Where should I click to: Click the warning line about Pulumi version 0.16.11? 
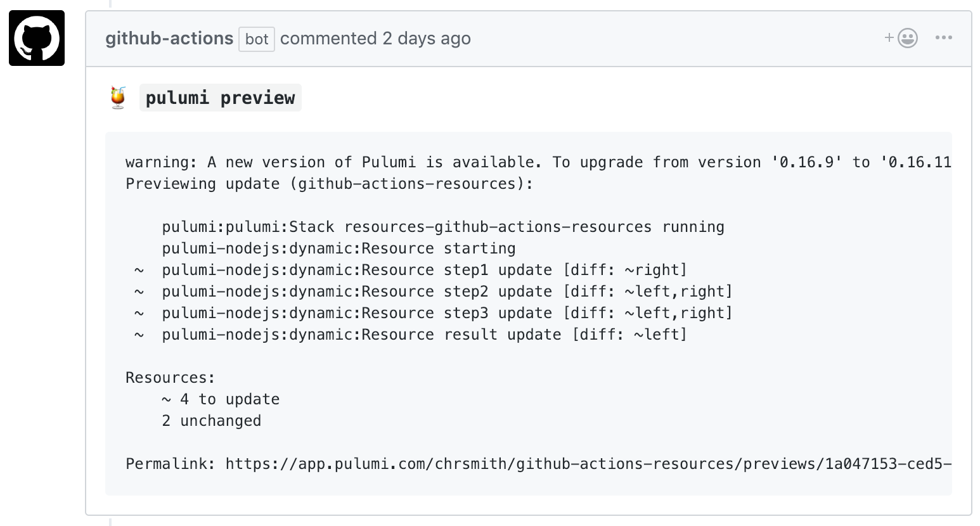click(x=507, y=162)
